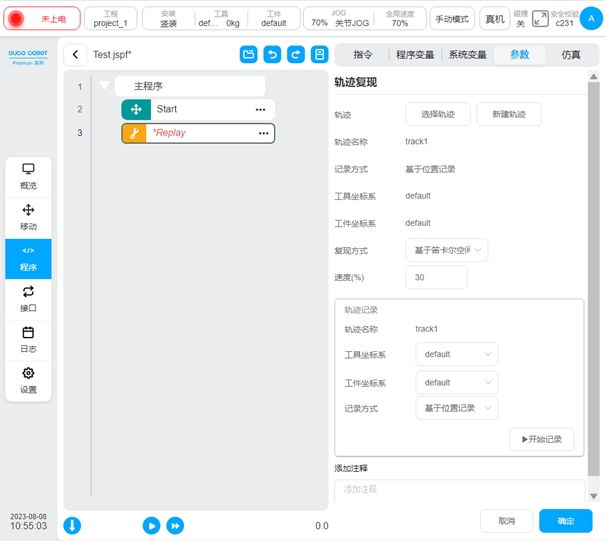Toggle the real machine button 真机
The image size is (605, 541).
point(494,18)
